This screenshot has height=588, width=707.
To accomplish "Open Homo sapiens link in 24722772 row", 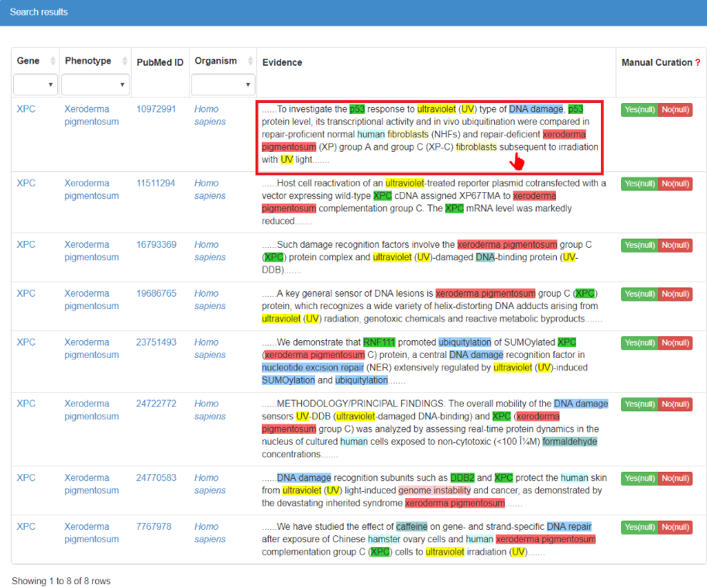I will click(x=210, y=410).
